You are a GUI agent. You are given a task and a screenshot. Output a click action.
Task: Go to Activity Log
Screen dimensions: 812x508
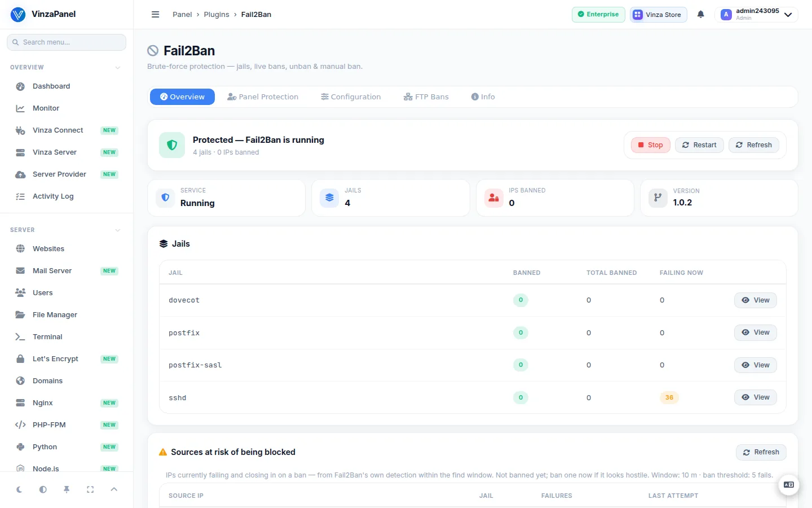[67, 196]
